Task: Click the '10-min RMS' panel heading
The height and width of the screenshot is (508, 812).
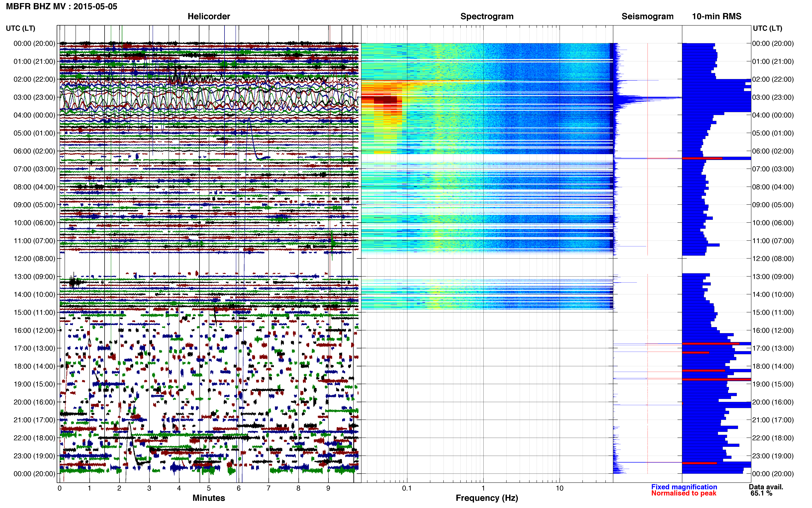Action: (716, 16)
